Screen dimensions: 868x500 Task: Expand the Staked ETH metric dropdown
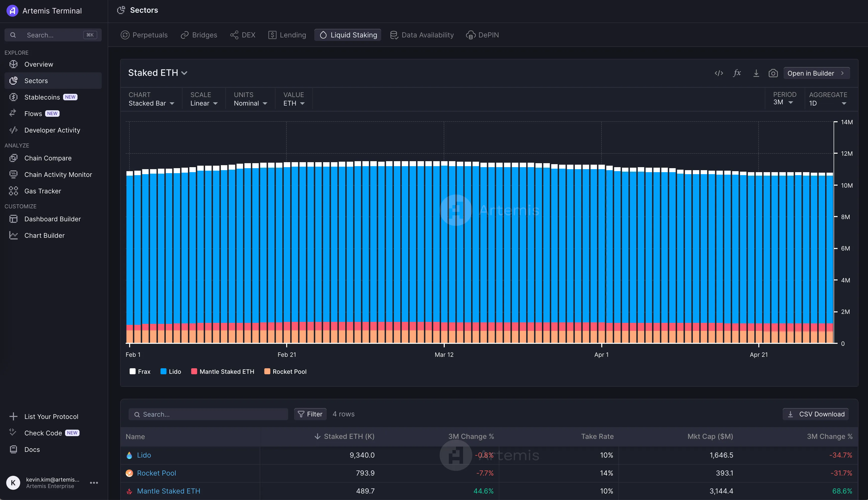[x=158, y=73]
